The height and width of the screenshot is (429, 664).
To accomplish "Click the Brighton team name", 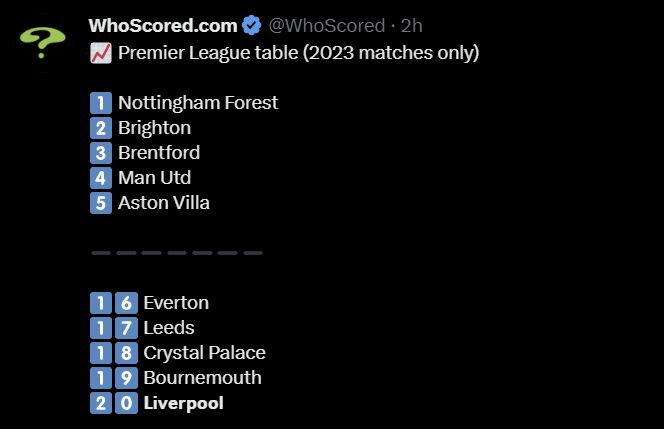I will click(154, 128).
